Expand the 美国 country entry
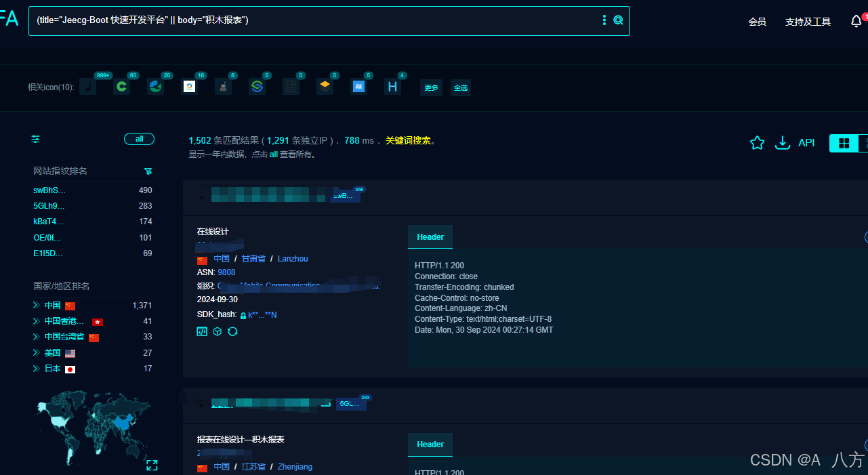 pyautogui.click(x=37, y=353)
